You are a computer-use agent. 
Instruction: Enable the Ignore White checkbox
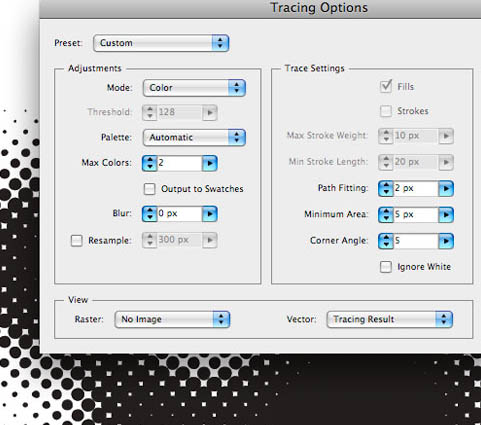(x=386, y=267)
